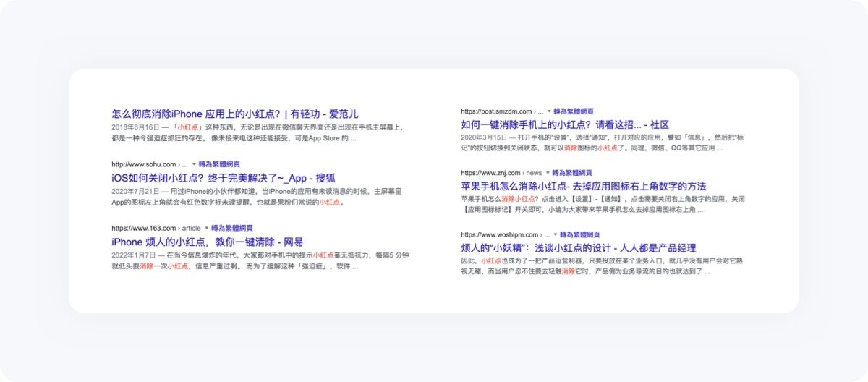868x382 pixels.
Task: Click 轉為繁體網頁 for the smzdm.com result
Action: coord(574,111)
